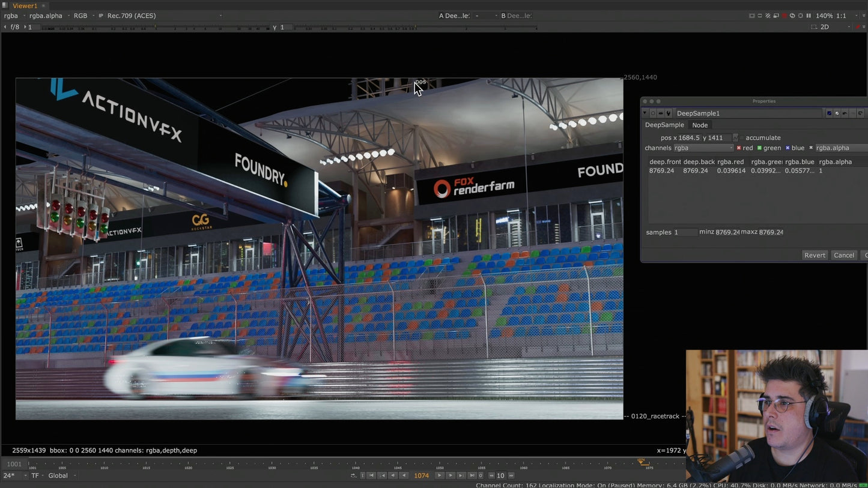The width and height of the screenshot is (868, 488).
Task: Toggle the green channel checkbox
Action: point(759,148)
